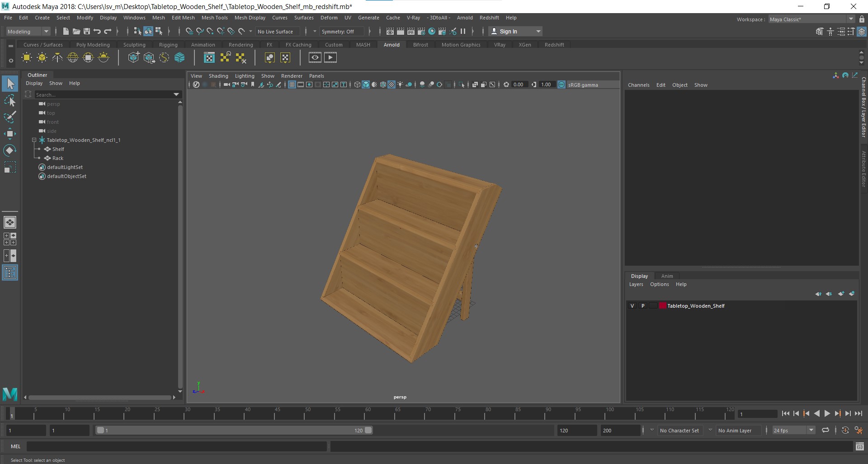868x464 pixels.
Task: Toggle Outliner layout icon in toolbox
Action: pos(10,272)
